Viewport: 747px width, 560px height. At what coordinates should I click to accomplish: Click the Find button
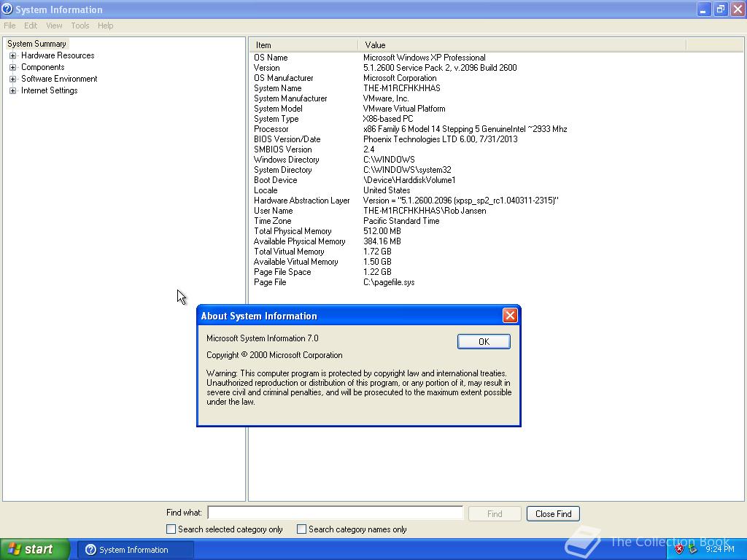click(495, 514)
